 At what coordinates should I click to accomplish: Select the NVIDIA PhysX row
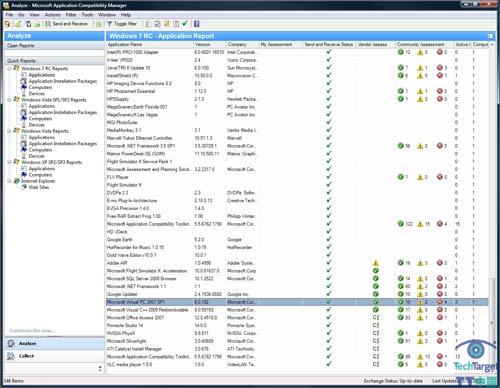tap(297, 333)
